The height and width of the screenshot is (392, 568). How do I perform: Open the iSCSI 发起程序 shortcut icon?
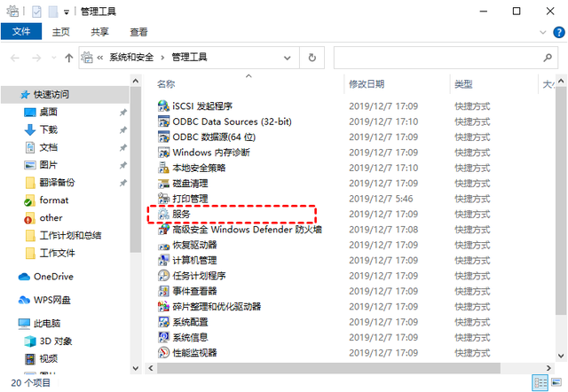click(x=163, y=106)
